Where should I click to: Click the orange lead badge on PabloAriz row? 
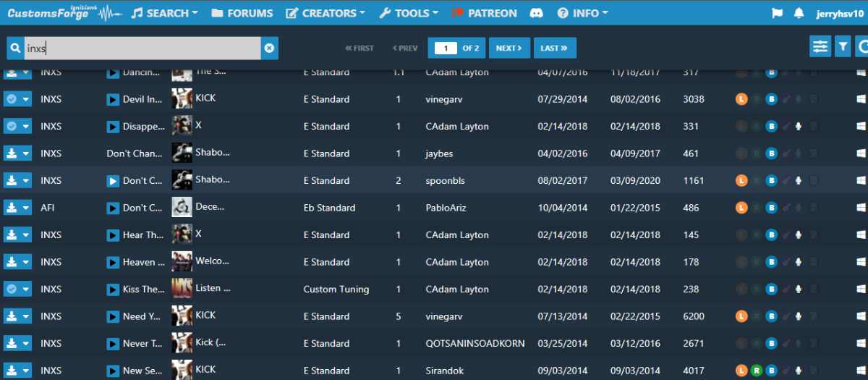(741, 208)
